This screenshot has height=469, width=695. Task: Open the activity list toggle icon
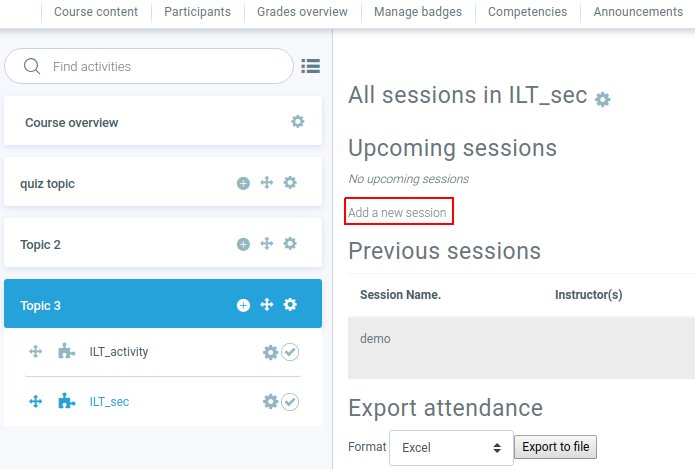click(x=311, y=66)
